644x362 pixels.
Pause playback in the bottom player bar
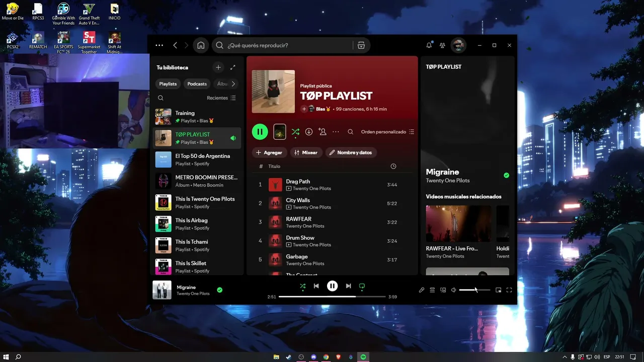click(x=332, y=286)
